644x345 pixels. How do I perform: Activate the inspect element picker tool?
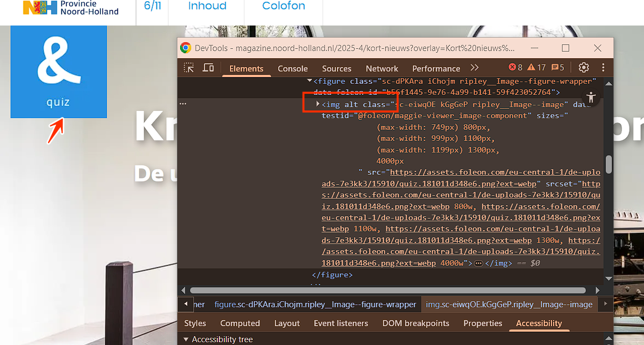(189, 68)
